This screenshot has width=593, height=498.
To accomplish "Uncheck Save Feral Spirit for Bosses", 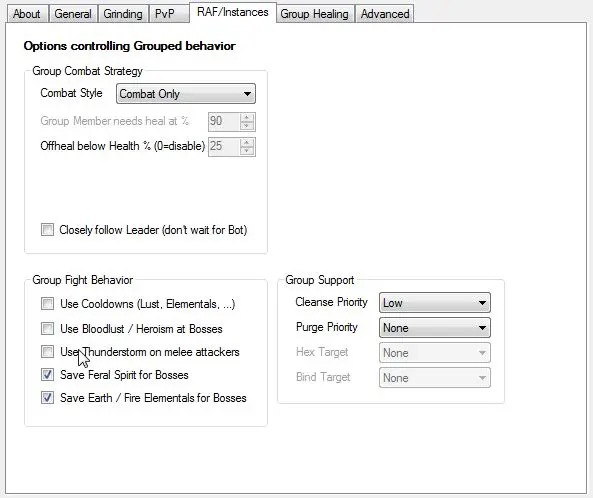I will pos(47,375).
